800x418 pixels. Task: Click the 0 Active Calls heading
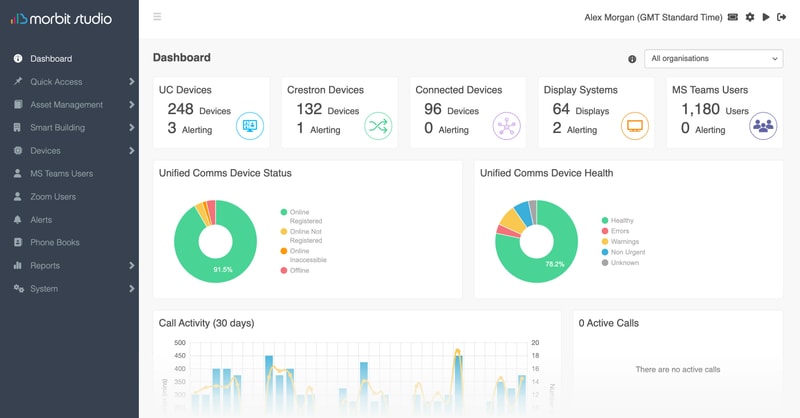point(609,323)
